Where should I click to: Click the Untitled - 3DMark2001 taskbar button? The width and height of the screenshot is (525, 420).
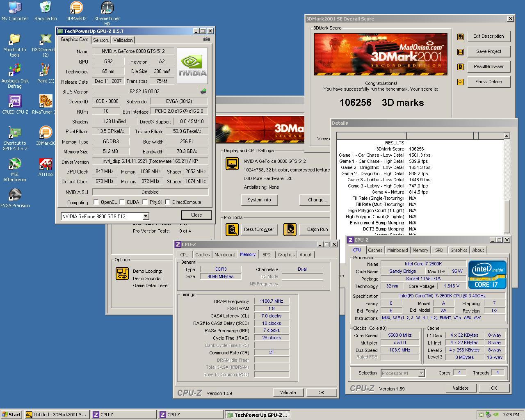tap(56, 415)
